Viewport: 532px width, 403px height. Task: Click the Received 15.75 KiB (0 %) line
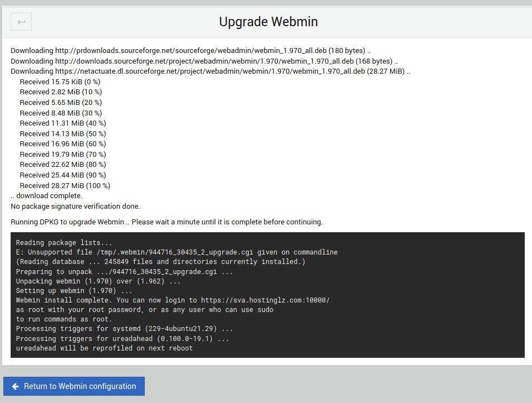pos(60,81)
